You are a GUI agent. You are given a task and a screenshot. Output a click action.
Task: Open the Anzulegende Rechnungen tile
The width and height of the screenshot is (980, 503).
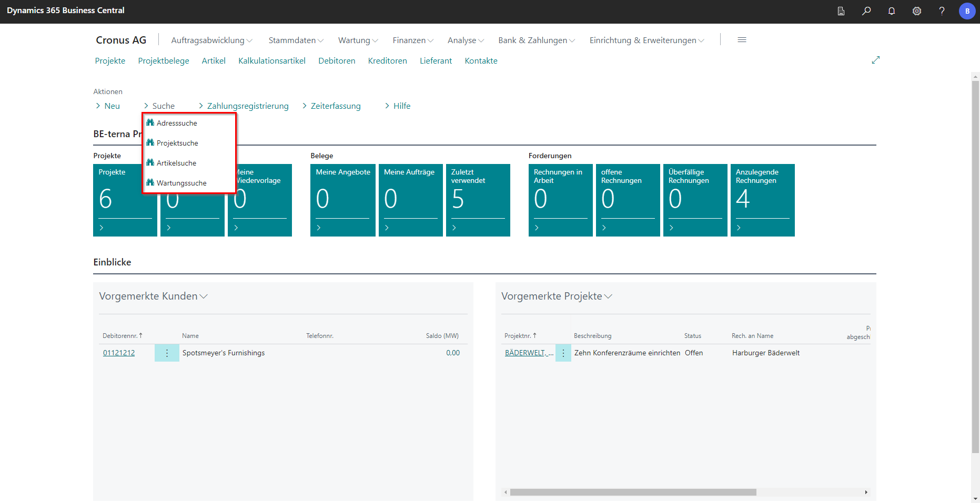coord(762,200)
